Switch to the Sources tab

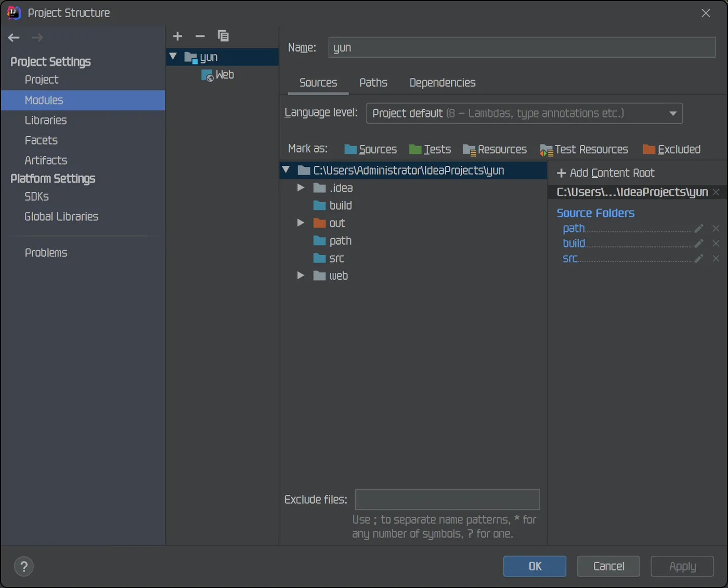(318, 83)
